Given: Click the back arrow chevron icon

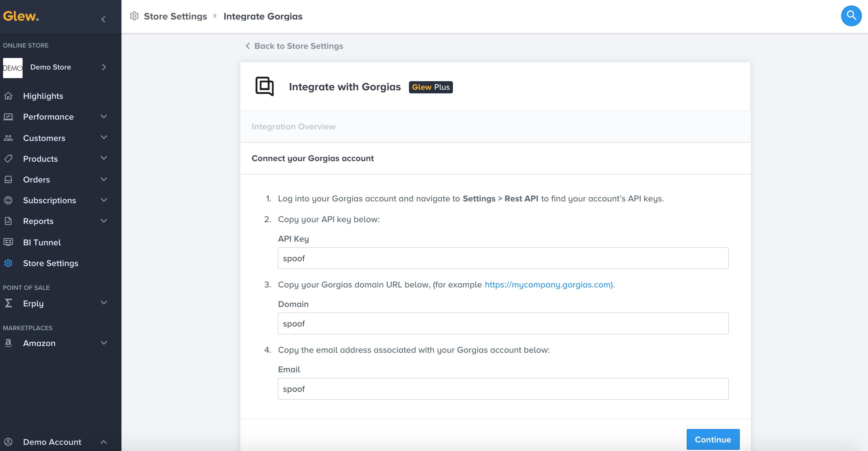Looking at the screenshot, I should coord(248,46).
